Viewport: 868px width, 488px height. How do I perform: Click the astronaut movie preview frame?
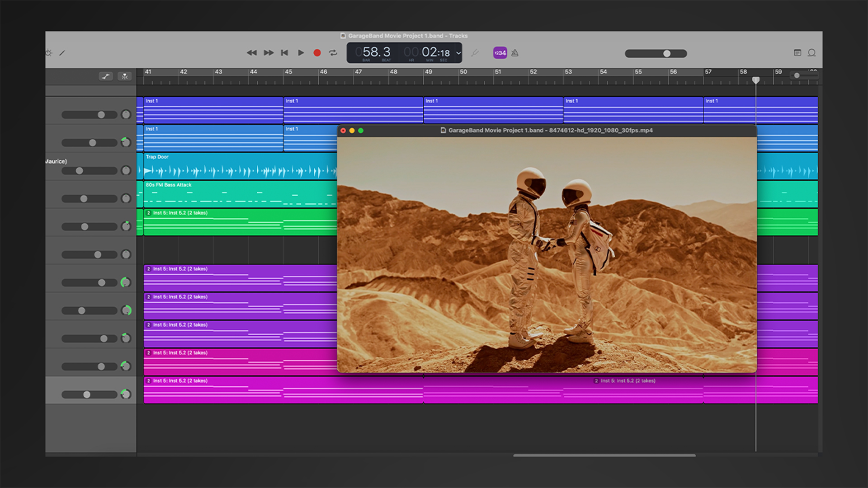(x=547, y=255)
